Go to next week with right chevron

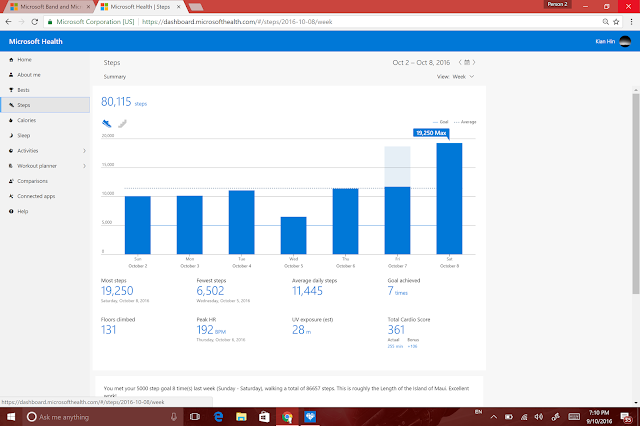click(474, 62)
